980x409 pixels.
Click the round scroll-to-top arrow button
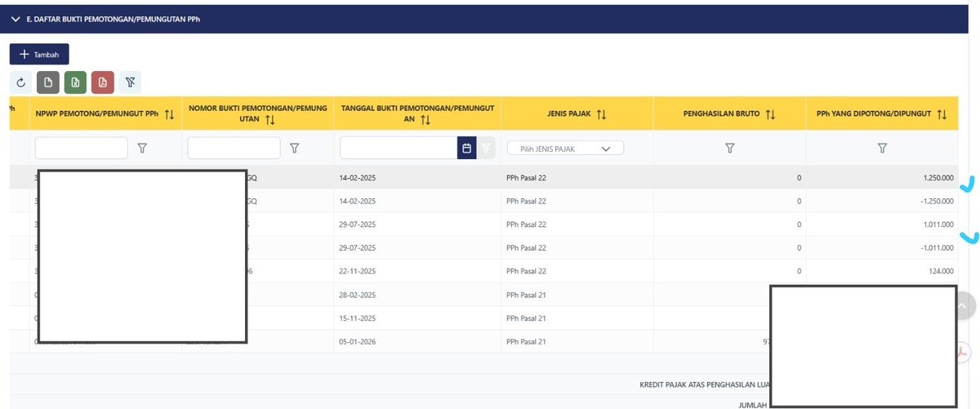pyautogui.click(x=964, y=305)
